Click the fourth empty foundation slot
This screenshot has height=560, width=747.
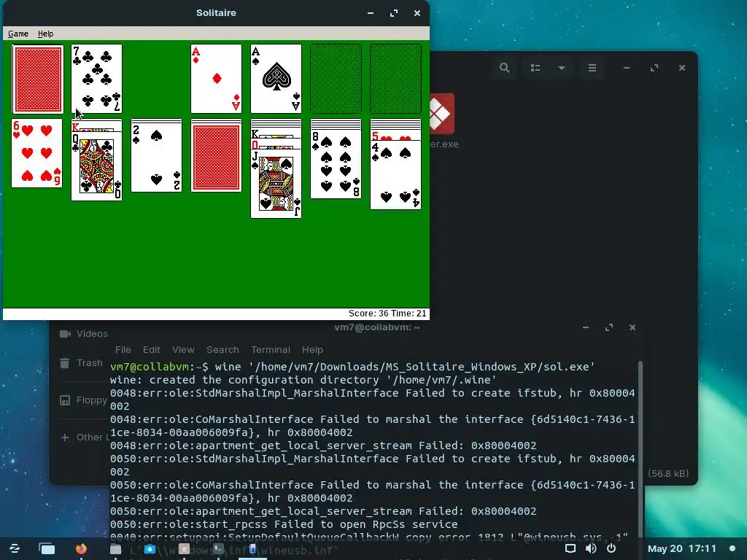click(395, 79)
